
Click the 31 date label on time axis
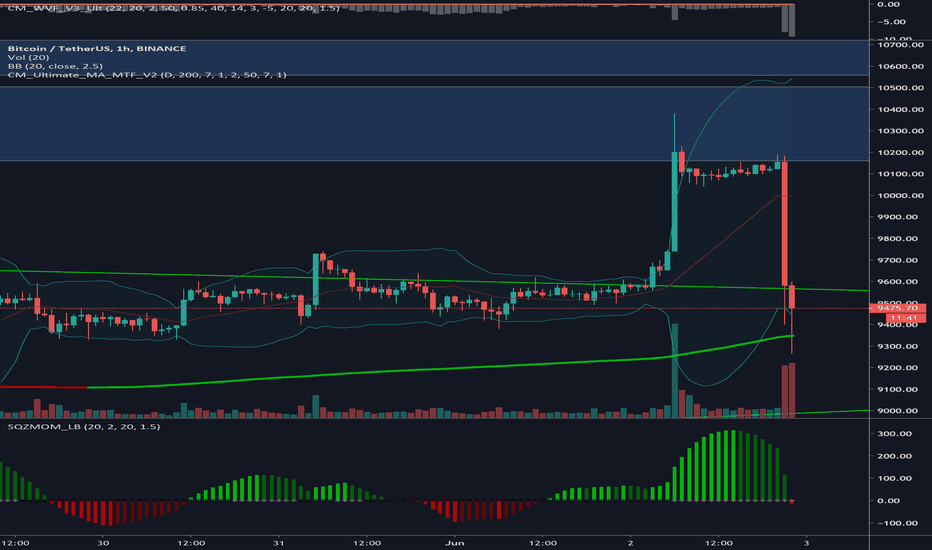pos(279,542)
